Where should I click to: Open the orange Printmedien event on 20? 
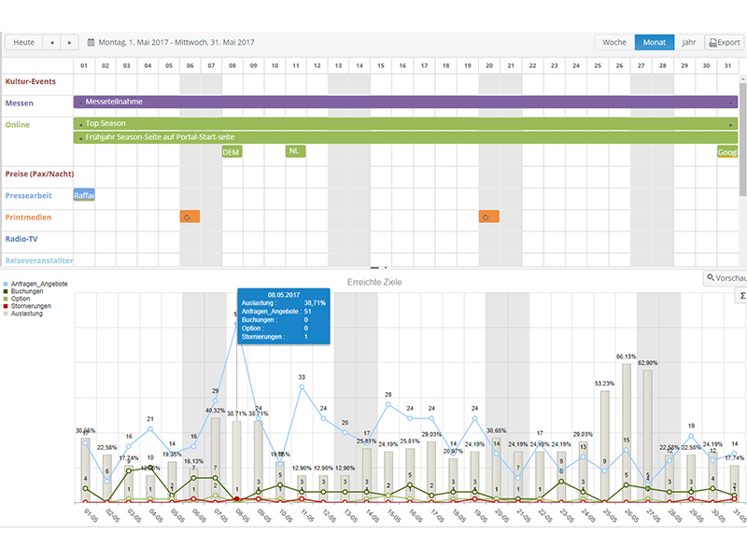click(489, 217)
